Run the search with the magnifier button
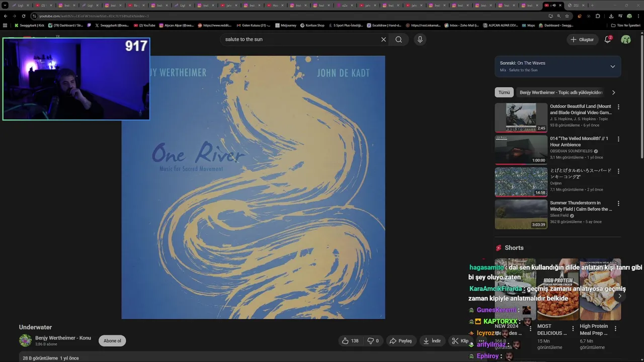Viewport: 644px width, 362px height. 398,39
